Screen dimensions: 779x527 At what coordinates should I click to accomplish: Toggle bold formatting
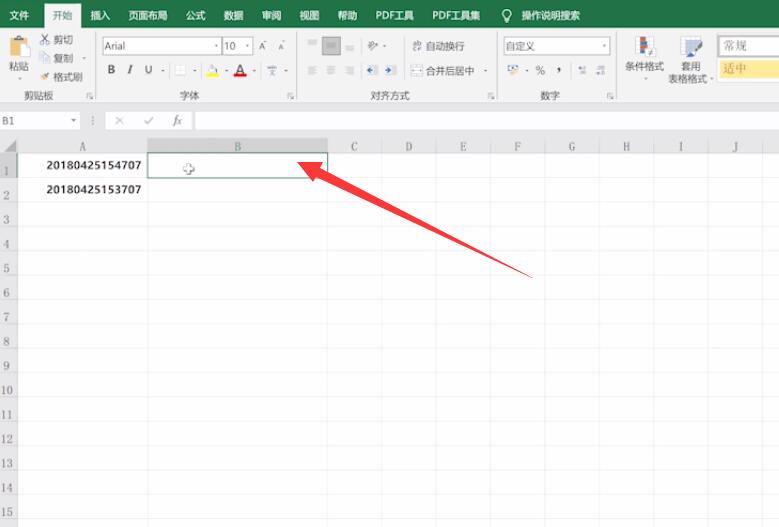coord(111,70)
